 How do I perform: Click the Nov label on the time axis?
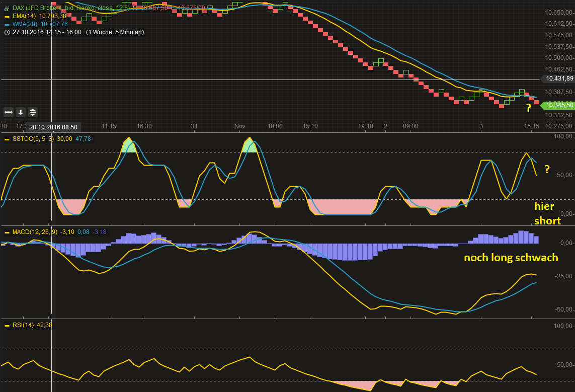tap(239, 126)
